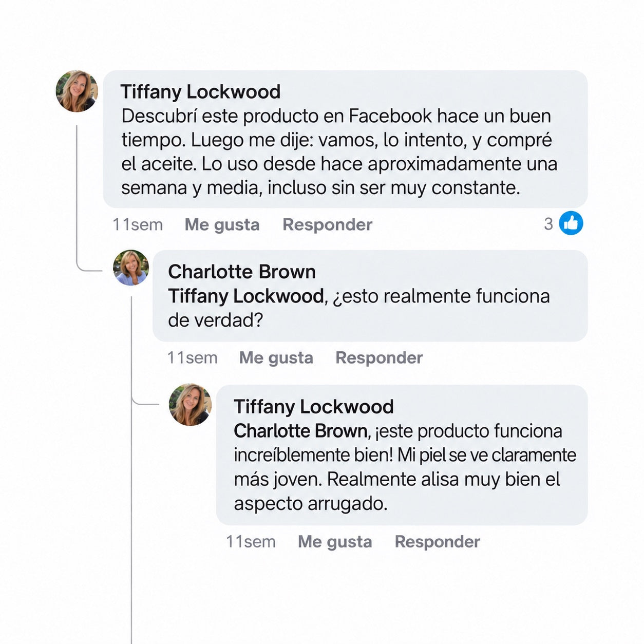Like Charlotte Brown's comment with Me gusta
The width and height of the screenshot is (644, 644).
[x=276, y=357]
